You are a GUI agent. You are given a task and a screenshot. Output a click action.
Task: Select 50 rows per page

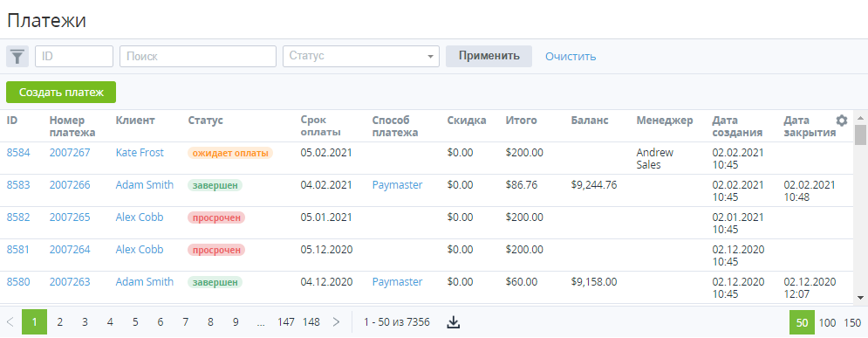[802, 323]
